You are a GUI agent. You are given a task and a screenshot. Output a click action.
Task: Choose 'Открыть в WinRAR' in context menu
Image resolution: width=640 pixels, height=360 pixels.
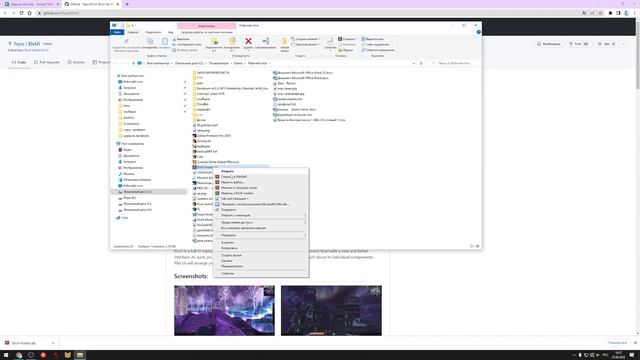261,177
